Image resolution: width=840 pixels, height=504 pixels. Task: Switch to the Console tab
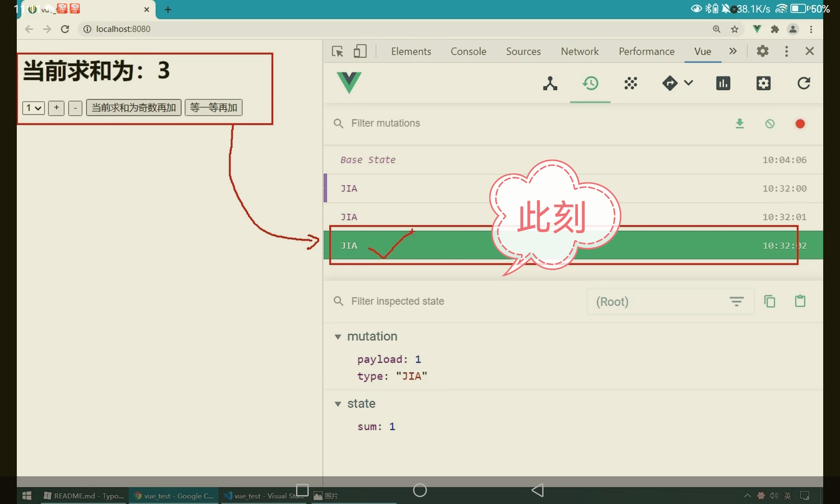pos(468,51)
